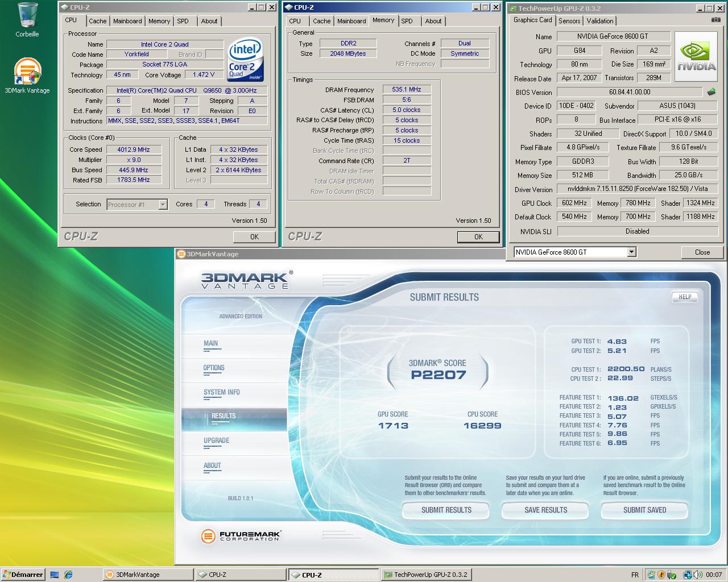Screen dimensions: 728x582
Task: Click the Core Speed 4012.9 MHz value
Action: tap(134, 149)
